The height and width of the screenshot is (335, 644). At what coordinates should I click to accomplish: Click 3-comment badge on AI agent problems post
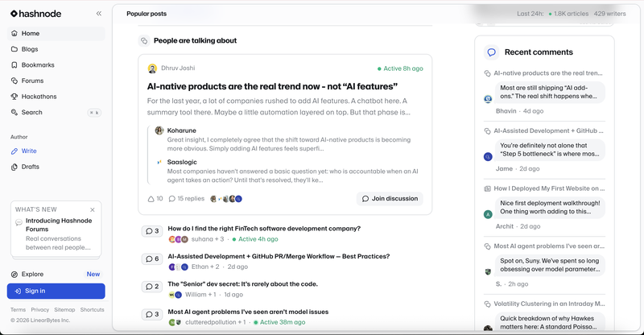coord(152,314)
